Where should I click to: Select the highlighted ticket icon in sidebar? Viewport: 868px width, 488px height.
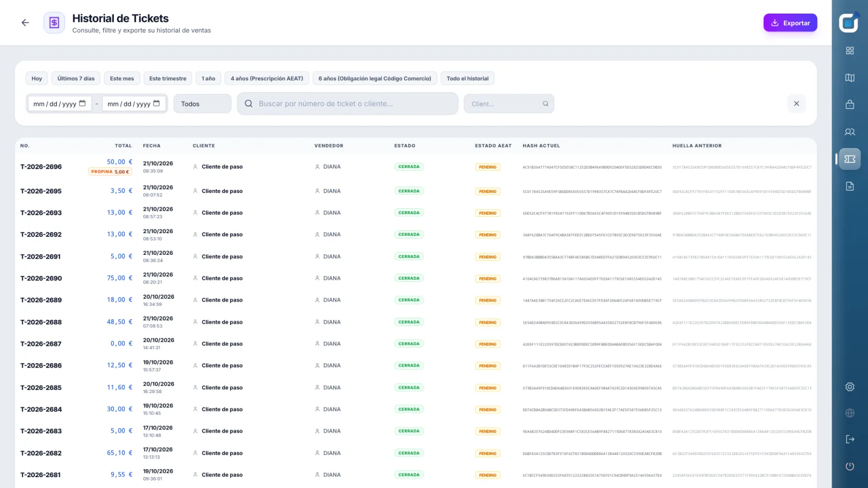point(850,159)
